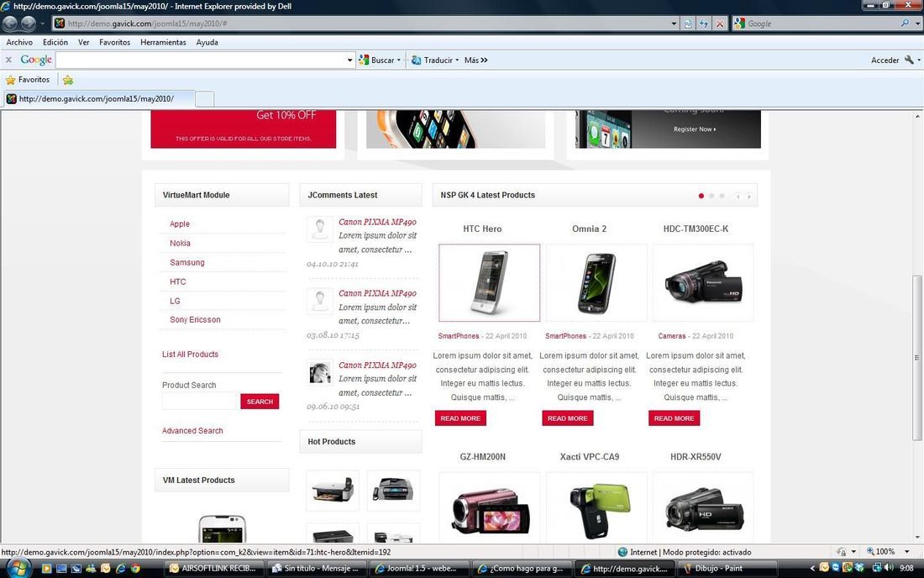Close the Google toolbar with its X
The height and width of the screenshot is (578, 924).
click(x=8, y=60)
